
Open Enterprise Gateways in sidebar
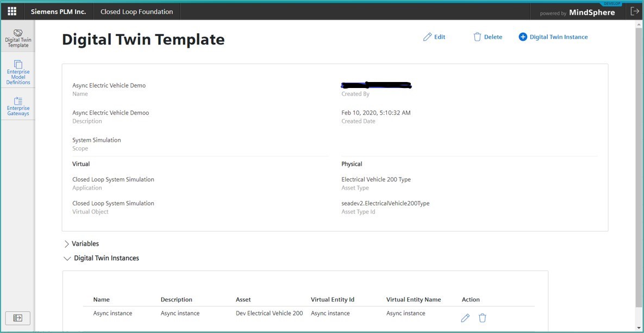point(18,106)
